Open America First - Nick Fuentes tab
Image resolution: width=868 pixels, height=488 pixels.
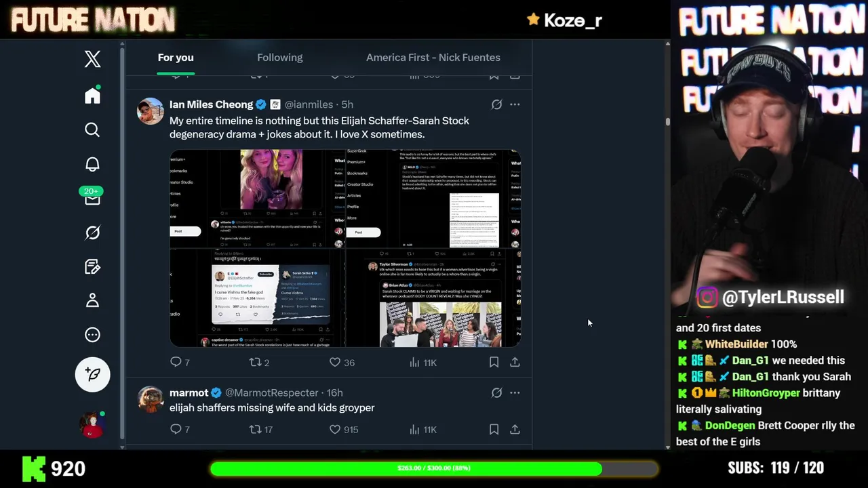[x=433, y=58]
